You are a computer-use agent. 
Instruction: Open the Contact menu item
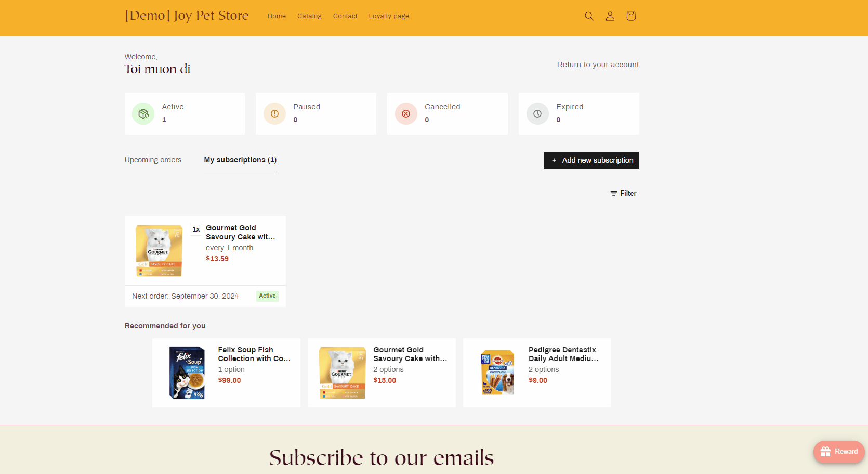(x=345, y=16)
